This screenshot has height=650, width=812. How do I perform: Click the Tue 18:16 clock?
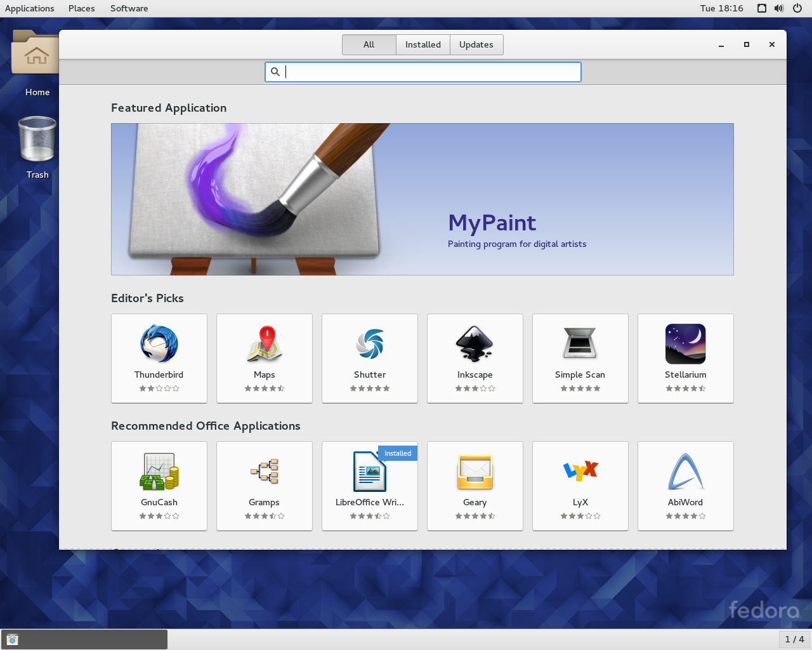722,8
